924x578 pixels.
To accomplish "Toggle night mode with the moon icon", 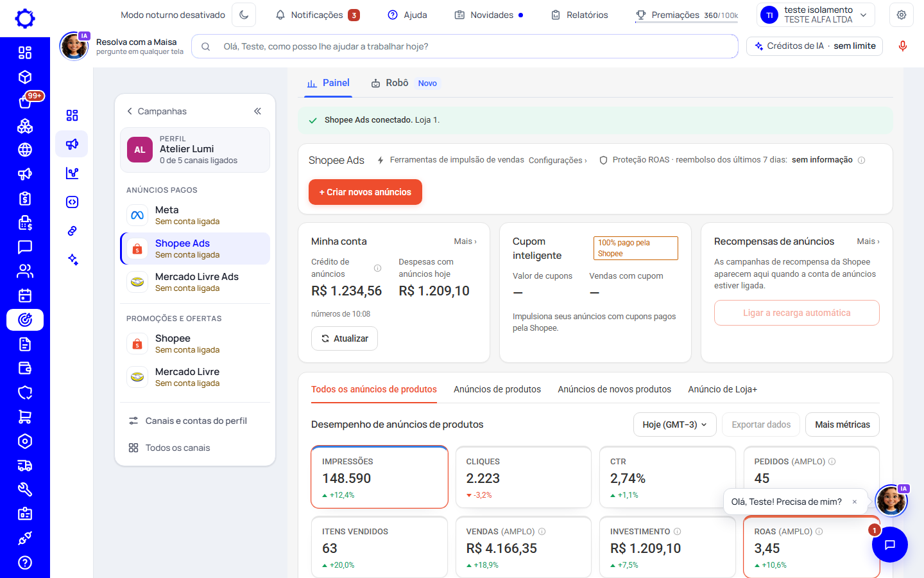I will pos(244,15).
